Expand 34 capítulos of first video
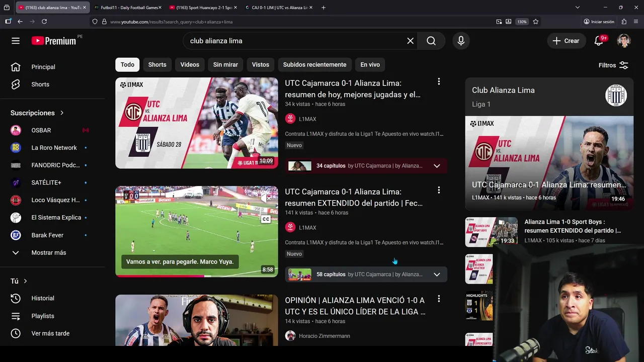Image resolution: width=644 pixels, height=362 pixels. pyautogui.click(x=437, y=166)
